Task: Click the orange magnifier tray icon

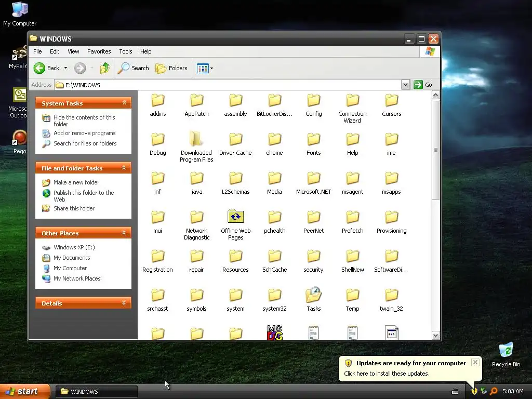Action: (x=494, y=391)
